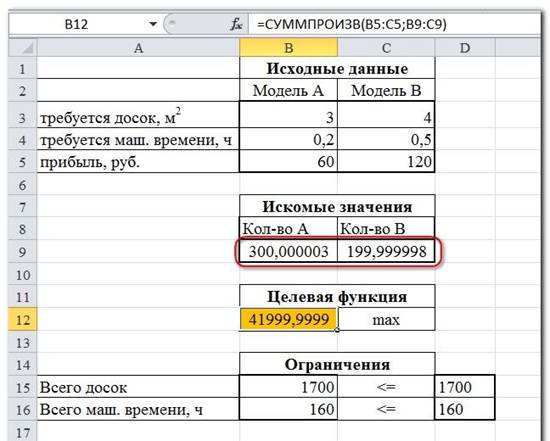Click the cell with value 0,2
Viewport: 550px width, 441px height.
(x=288, y=139)
